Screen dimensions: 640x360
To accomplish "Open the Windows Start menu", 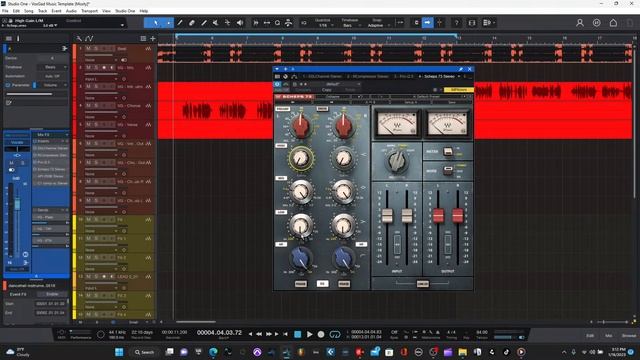I will (x=119, y=352).
